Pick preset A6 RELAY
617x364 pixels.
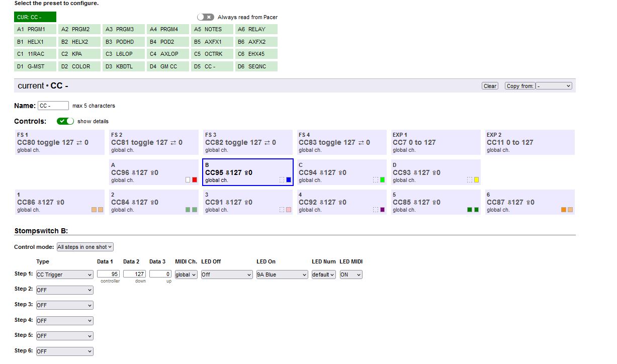tap(256, 29)
